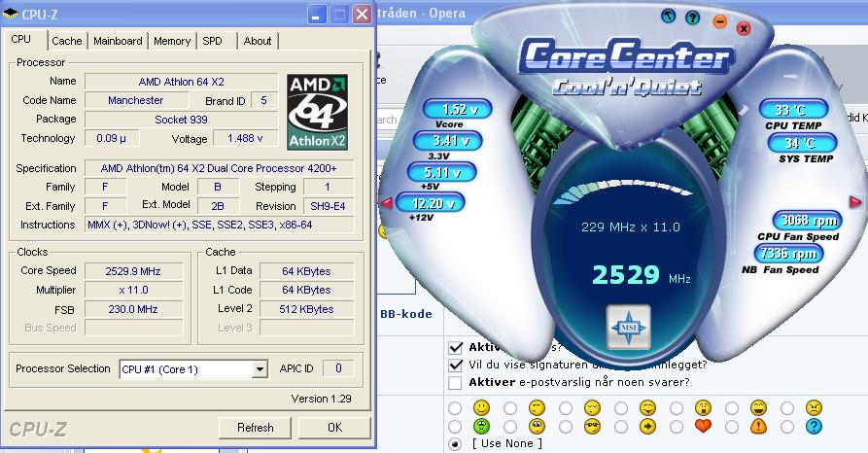This screenshot has height=453, width=868.
Task: Toggle the 'Vil du vise signaturen' checkbox
Action: (x=455, y=365)
